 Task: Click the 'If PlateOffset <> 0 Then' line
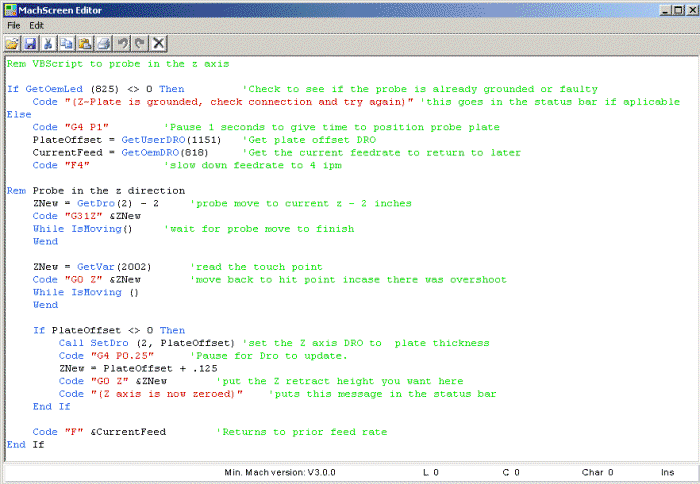(108, 329)
